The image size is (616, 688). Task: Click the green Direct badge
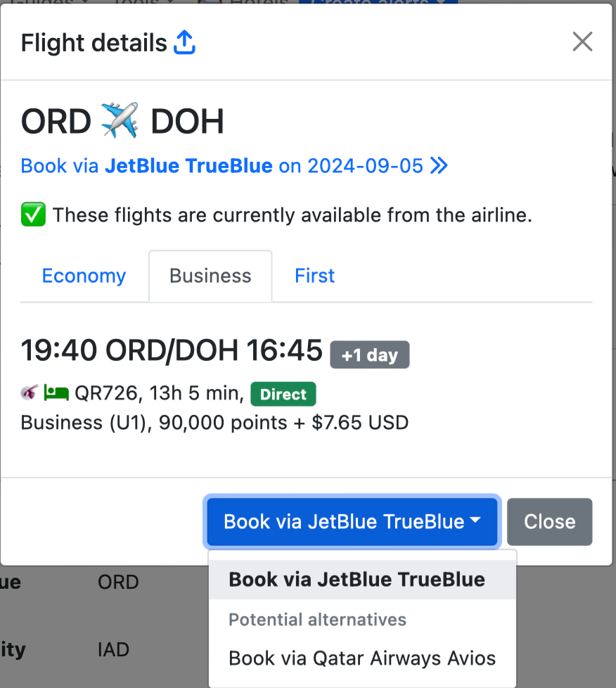[283, 395]
